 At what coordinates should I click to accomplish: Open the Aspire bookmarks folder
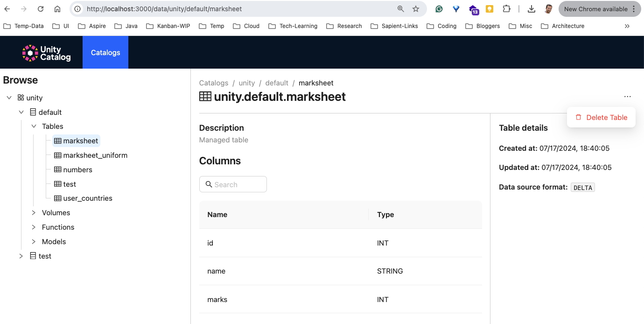coord(91,26)
